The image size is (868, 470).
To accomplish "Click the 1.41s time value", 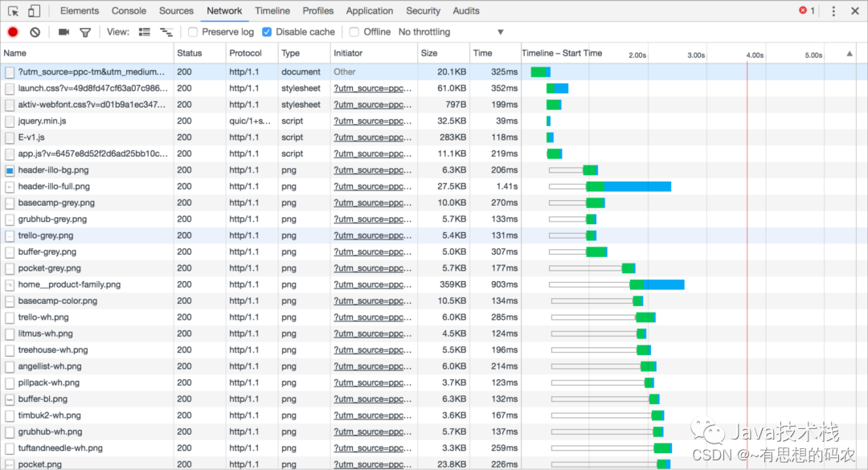I will click(506, 187).
